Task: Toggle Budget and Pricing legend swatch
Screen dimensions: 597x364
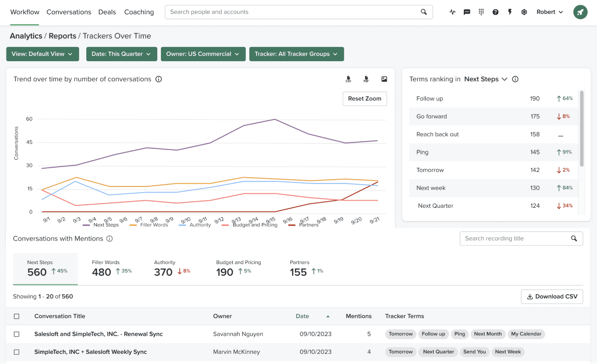Action: 225,225
